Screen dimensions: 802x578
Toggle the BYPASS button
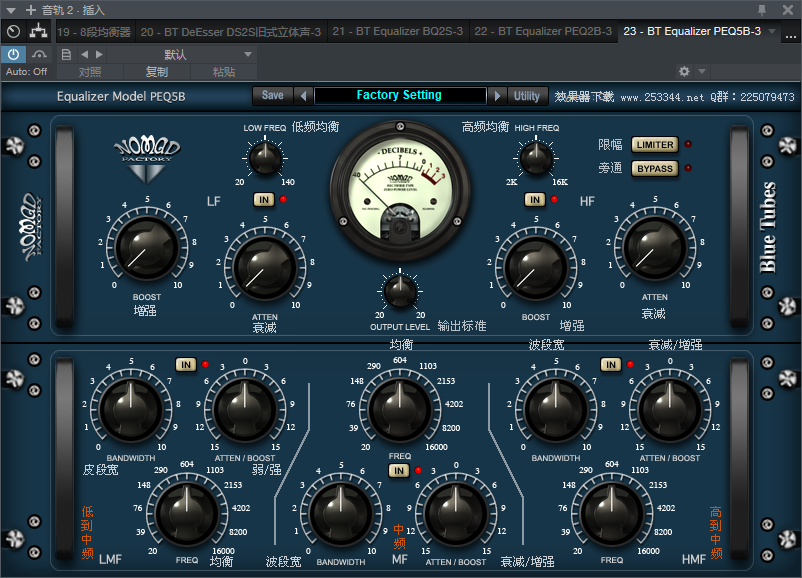point(655,169)
